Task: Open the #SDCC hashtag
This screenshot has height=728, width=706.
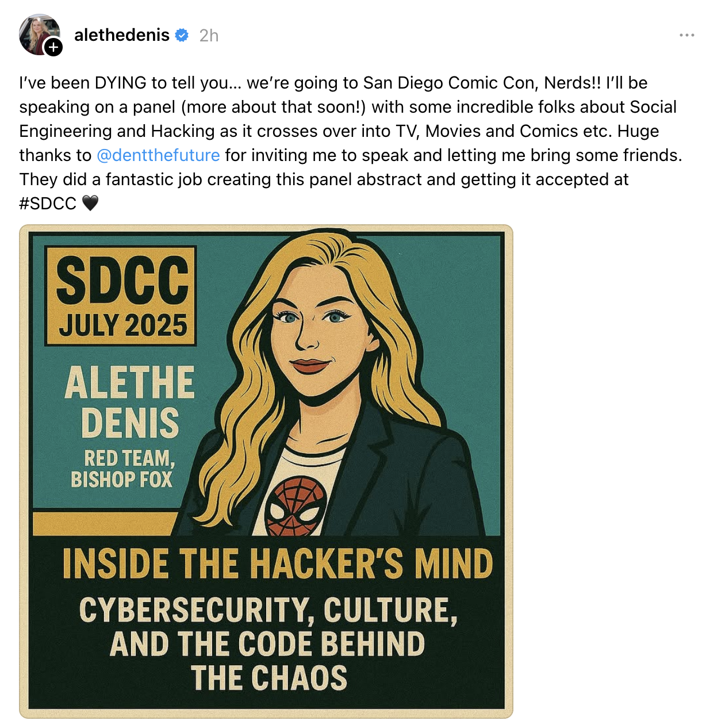Action: [x=48, y=203]
